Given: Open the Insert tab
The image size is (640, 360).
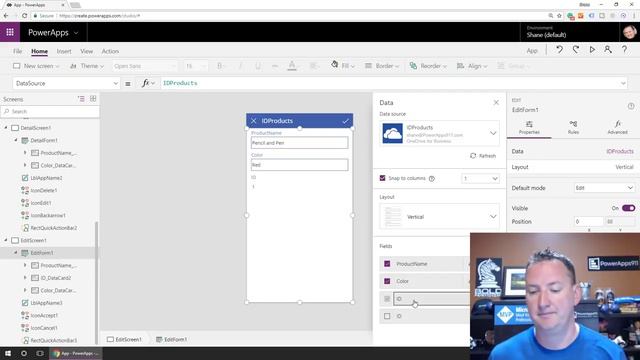Looking at the screenshot, I should 64,51.
